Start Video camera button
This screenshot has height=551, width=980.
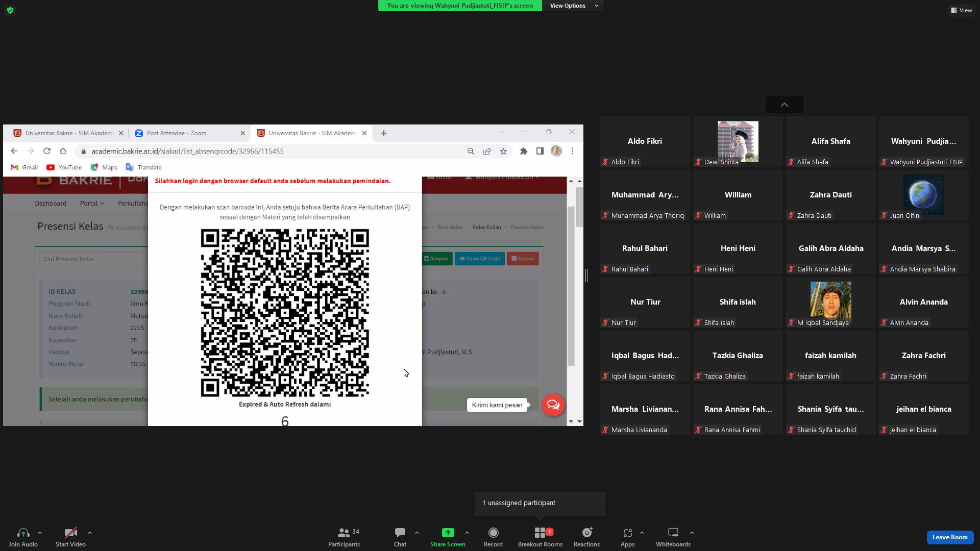70,537
